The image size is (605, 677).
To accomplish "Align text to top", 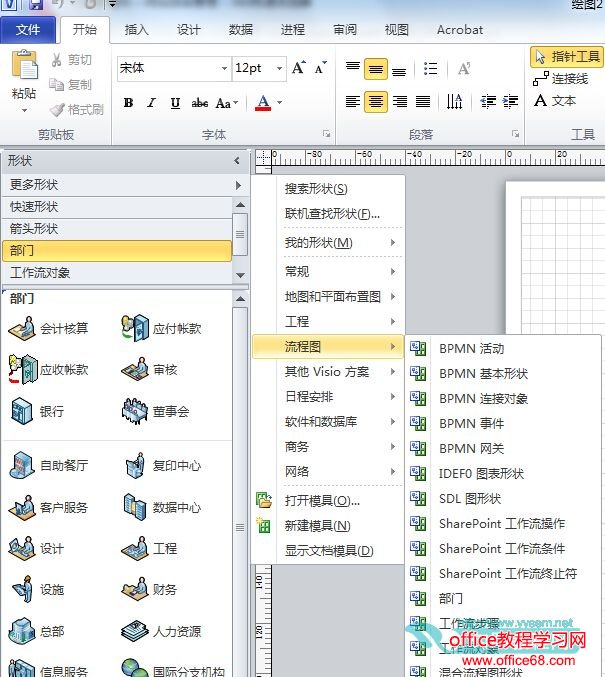I will pyautogui.click(x=353, y=68).
